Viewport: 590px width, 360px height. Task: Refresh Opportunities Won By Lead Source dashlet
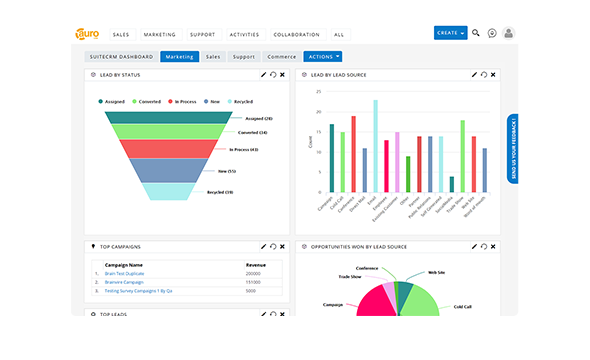click(484, 247)
